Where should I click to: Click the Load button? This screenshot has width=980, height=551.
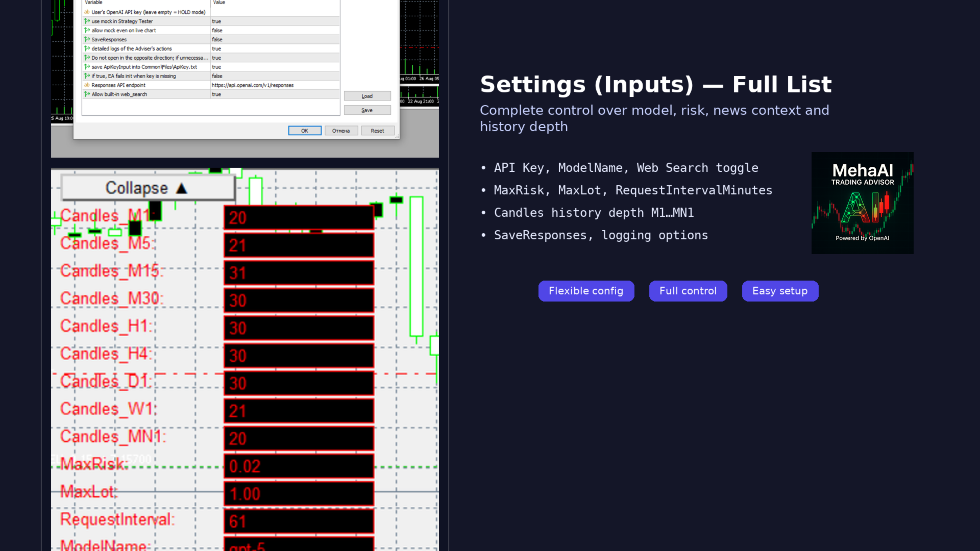pyautogui.click(x=367, y=96)
